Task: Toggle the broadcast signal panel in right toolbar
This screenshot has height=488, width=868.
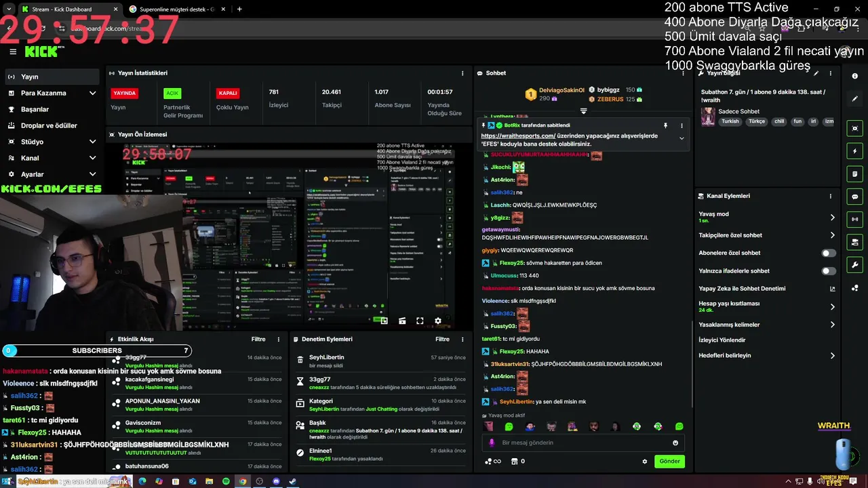Action: coord(855,220)
